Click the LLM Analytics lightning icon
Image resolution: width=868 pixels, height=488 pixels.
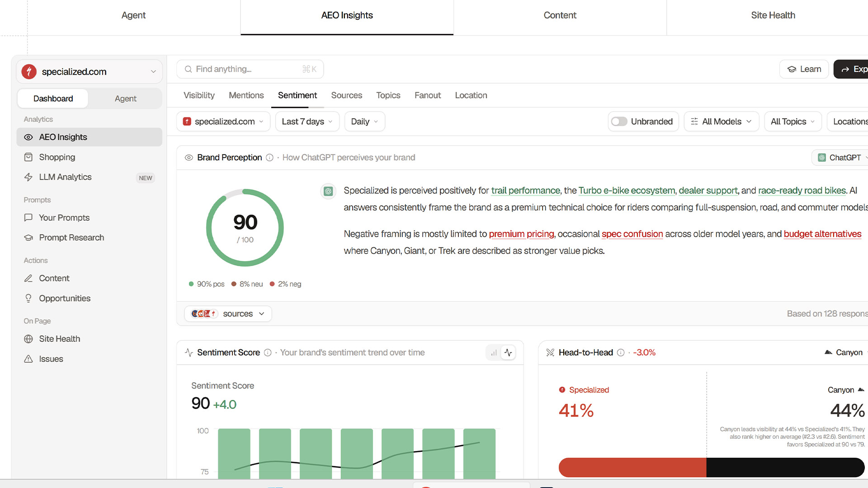[x=28, y=177]
